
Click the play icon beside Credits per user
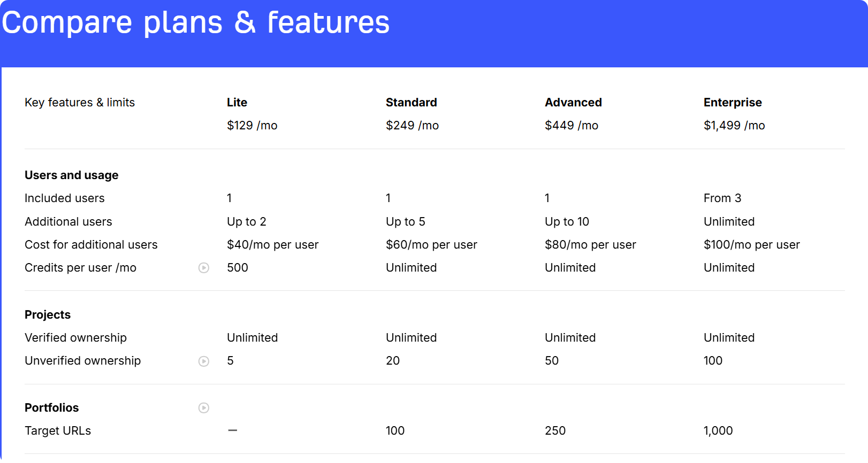coord(204,268)
